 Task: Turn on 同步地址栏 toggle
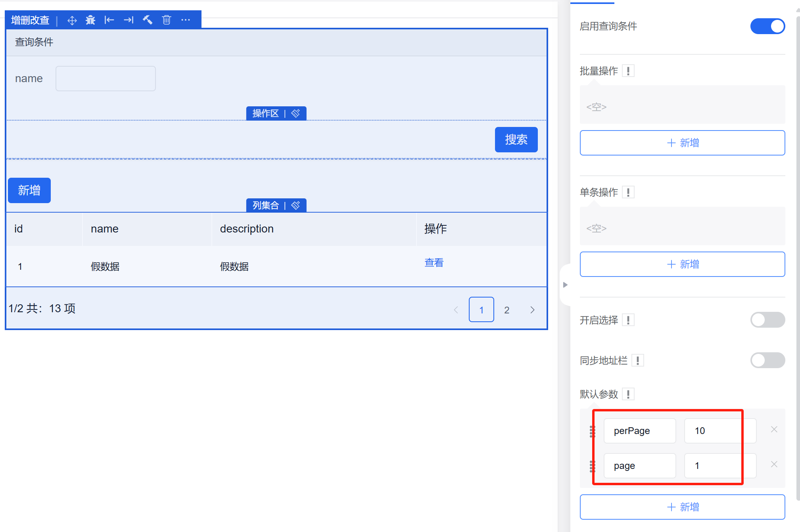pyautogui.click(x=767, y=361)
